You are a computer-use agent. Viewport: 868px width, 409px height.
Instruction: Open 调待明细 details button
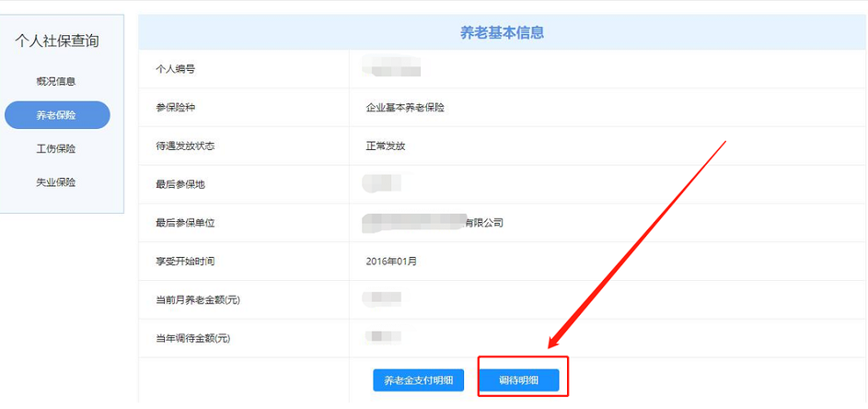[x=519, y=380]
